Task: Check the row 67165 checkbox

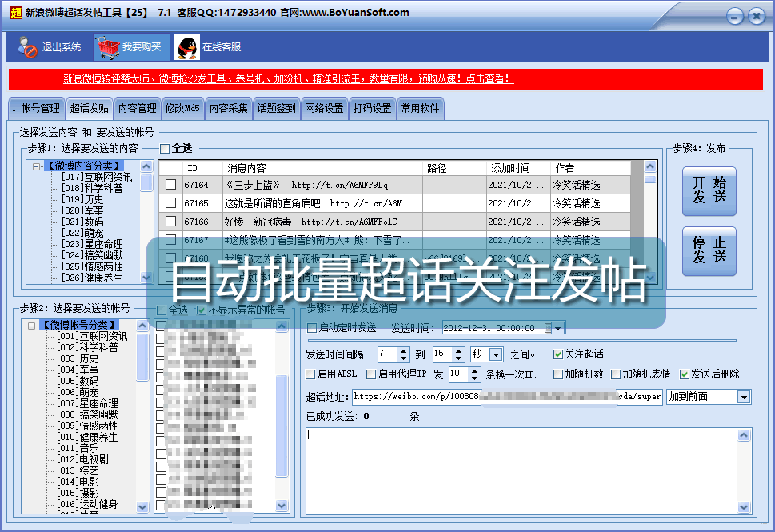Action: (171, 202)
